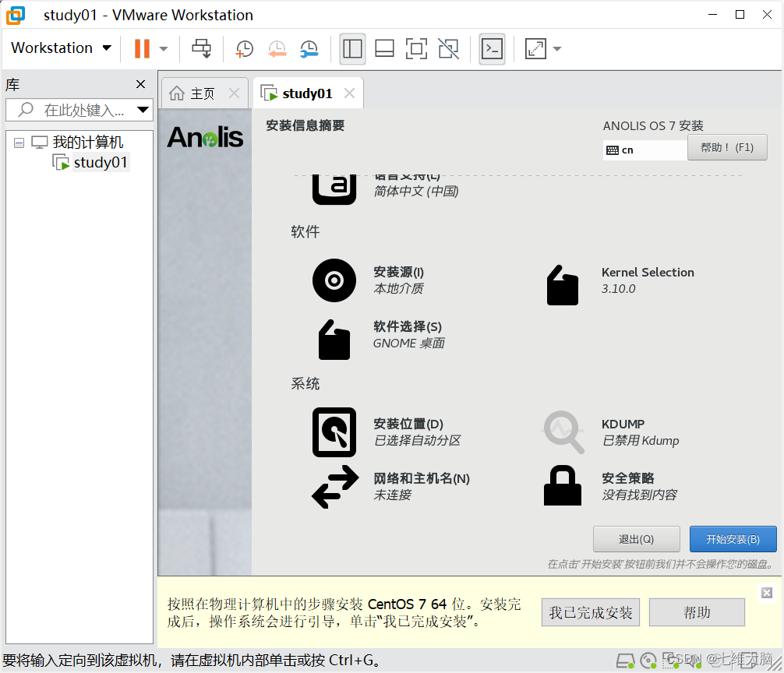Viewport: 784px width, 673px height.
Task: Click the 帮助 button in yellow bar
Action: 697,612
